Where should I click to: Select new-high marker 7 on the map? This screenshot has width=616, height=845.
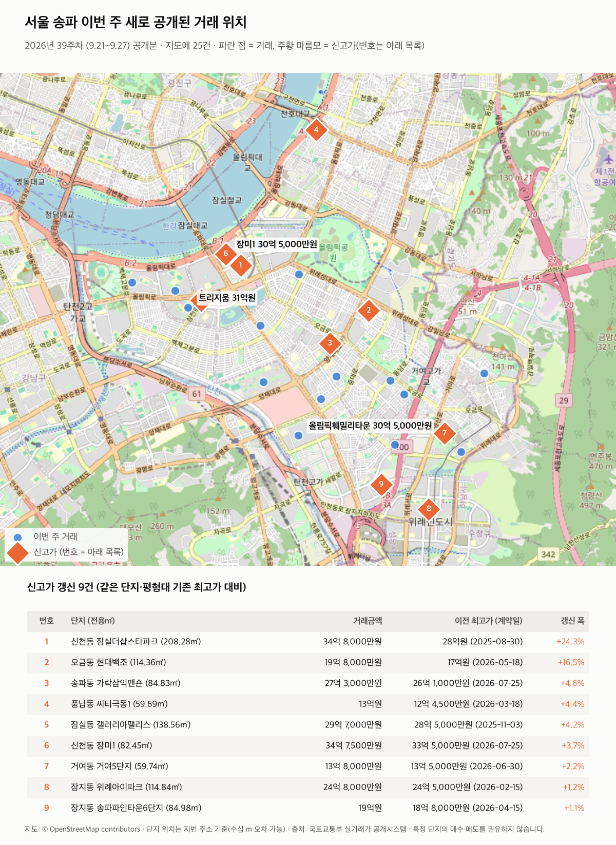445,433
